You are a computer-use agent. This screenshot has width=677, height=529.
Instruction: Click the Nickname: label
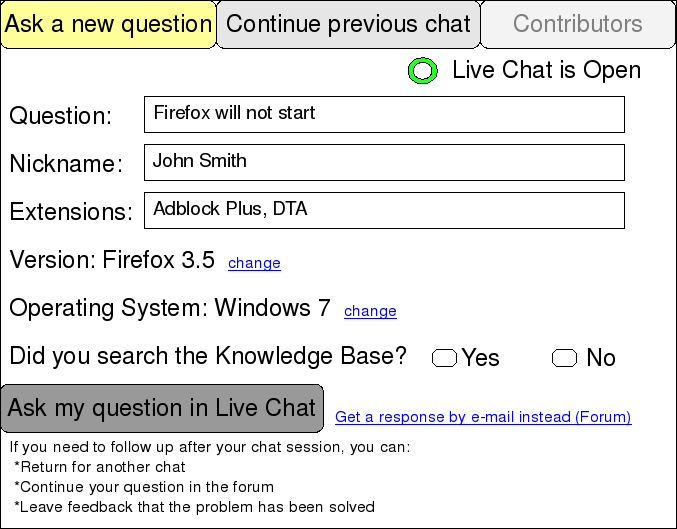point(66,164)
